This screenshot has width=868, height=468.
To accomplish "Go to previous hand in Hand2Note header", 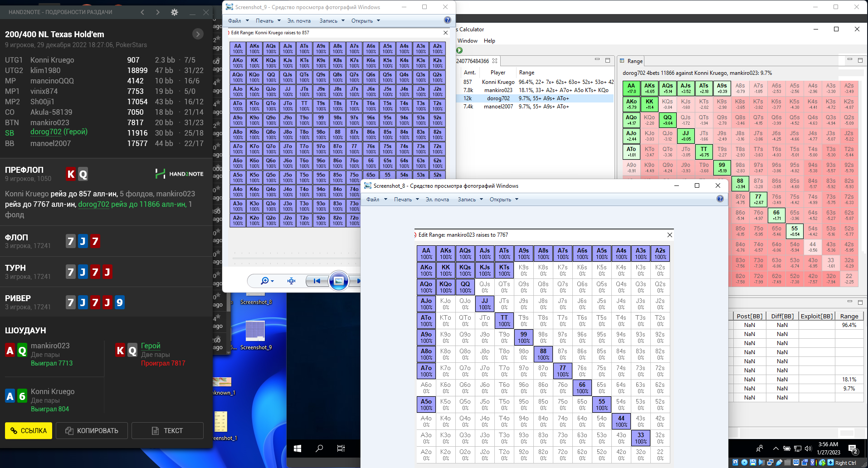I will [142, 12].
